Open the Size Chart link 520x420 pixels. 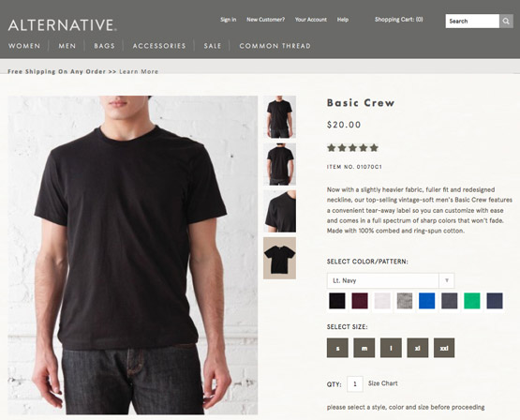[382, 383]
